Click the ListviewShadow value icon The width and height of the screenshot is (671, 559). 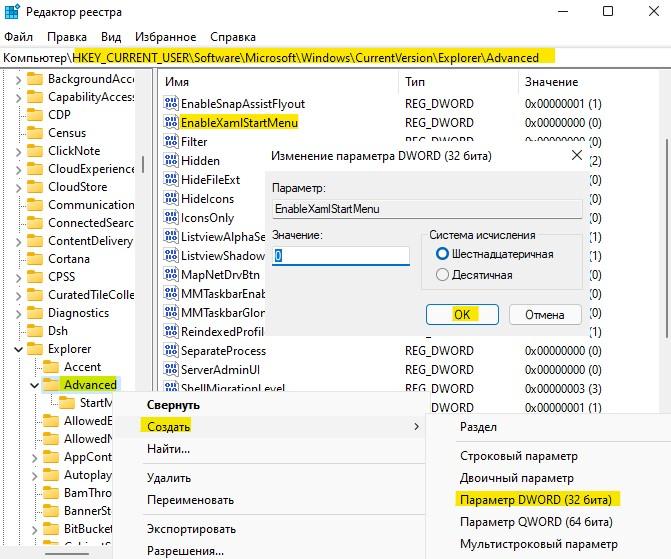point(171,256)
